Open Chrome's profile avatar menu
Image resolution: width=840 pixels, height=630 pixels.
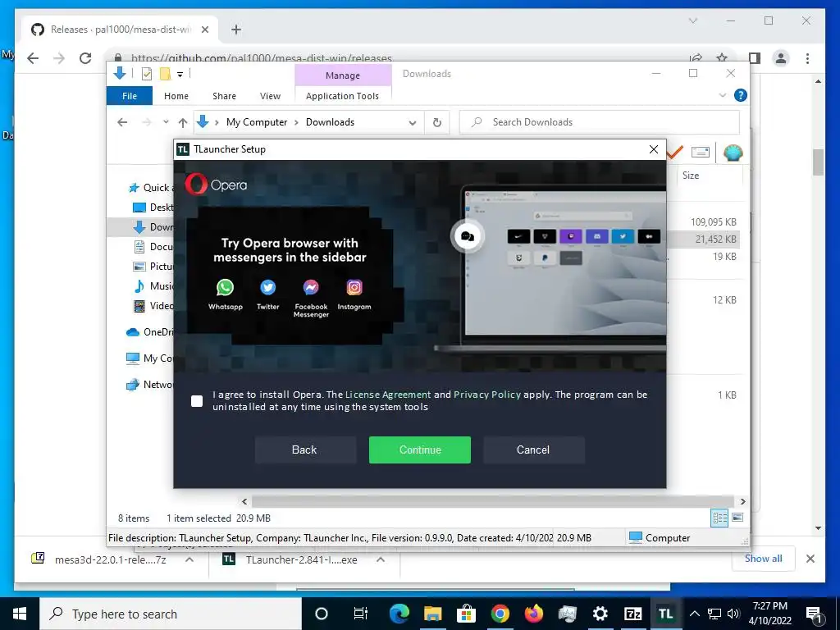[781, 58]
